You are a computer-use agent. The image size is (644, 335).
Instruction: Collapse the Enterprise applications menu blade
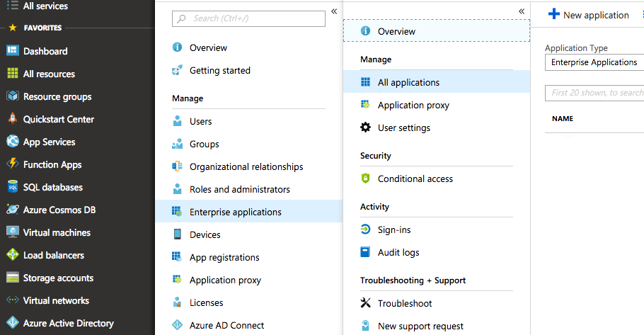pos(522,11)
